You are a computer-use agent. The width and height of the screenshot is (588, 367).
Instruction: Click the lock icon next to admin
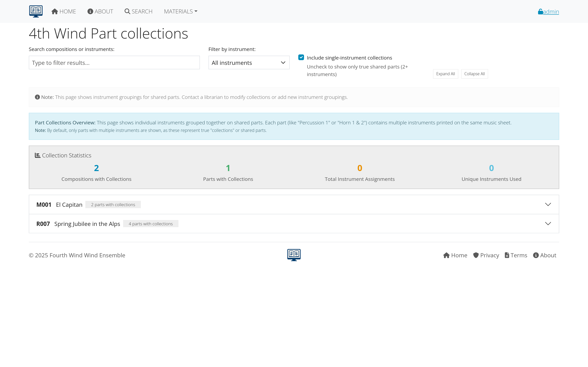540,11
